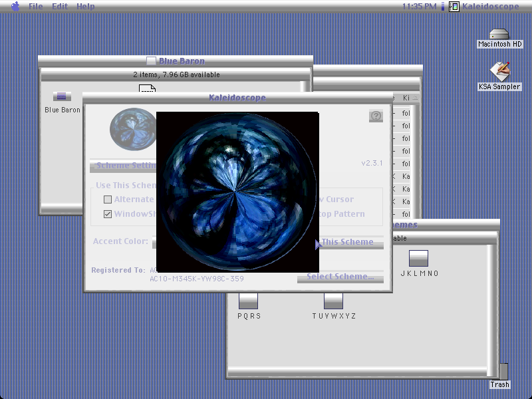The image size is (532, 399).
Task: Click the This Scheme button
Action: click(351, 242)
